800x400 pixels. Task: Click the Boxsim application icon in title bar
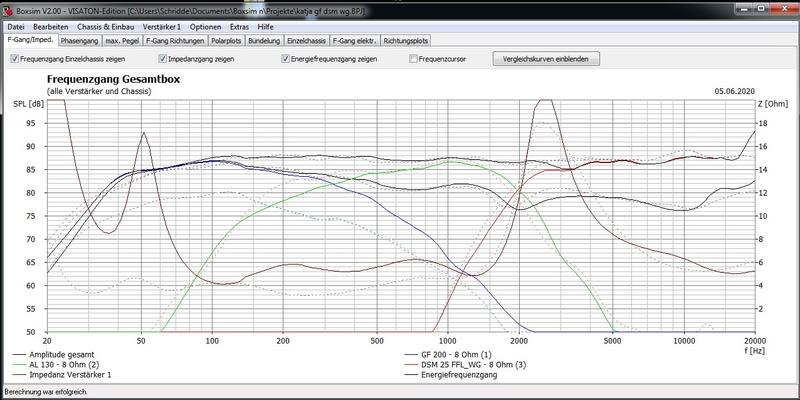(x=7, y=9)
